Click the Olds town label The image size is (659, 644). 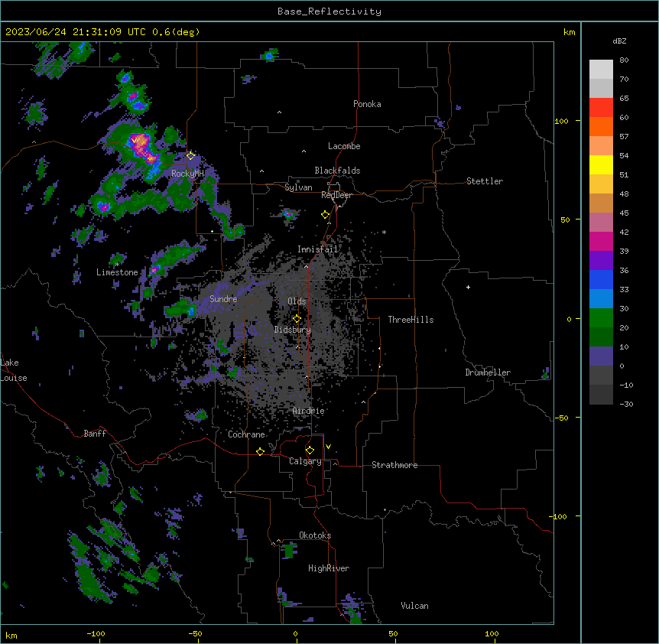pos(297,301)
